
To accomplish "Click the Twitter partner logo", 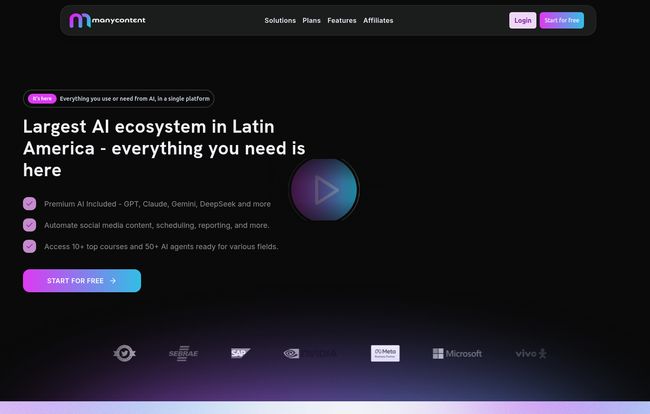I will pyautogui.click(x=124, y=353).
